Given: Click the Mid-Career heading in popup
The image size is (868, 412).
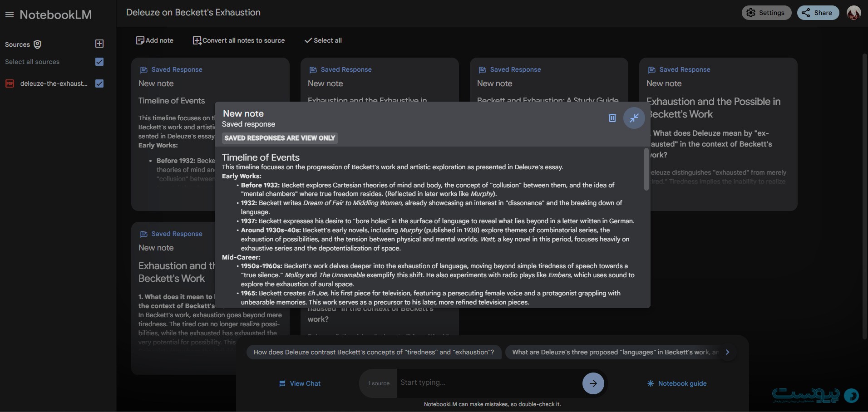Looking at the screenshot, I should tap(241, 257).
